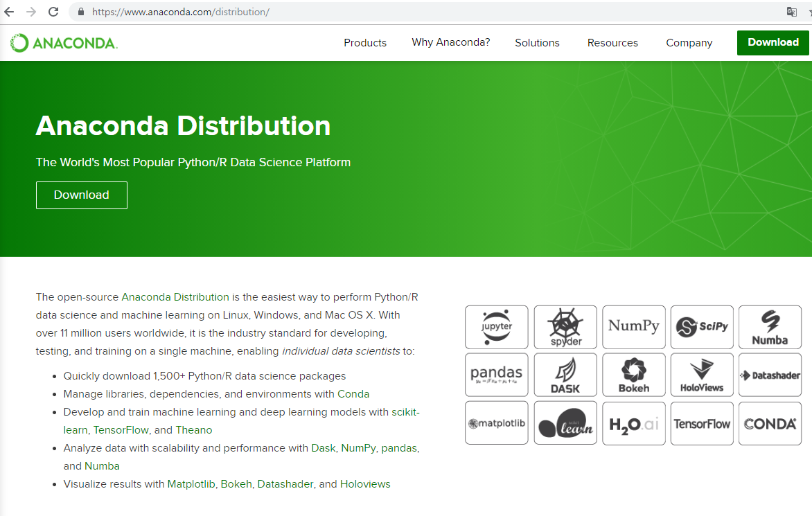Click the Anaconda logo in header
Screen dimensions: 812x516
64,43
